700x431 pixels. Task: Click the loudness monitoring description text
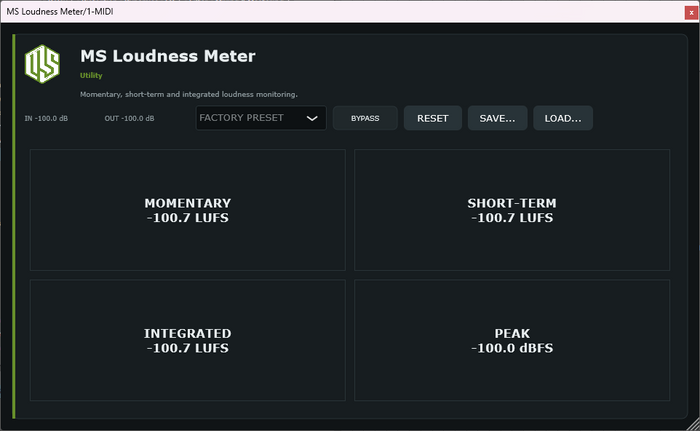pyautogui.click(x=188, y=94)
